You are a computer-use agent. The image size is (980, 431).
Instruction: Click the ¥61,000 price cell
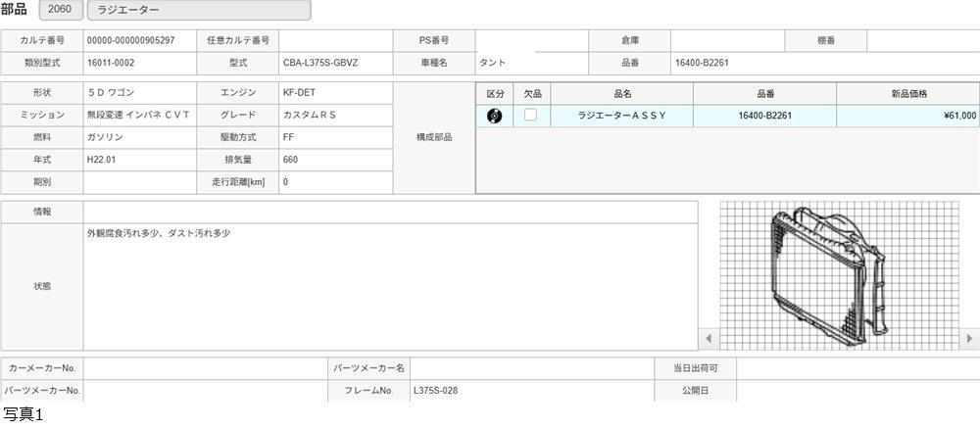point(907,116)
